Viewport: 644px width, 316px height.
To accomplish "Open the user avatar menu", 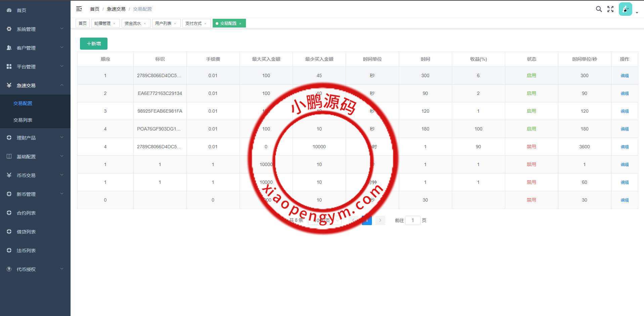I will click(625, 9).
